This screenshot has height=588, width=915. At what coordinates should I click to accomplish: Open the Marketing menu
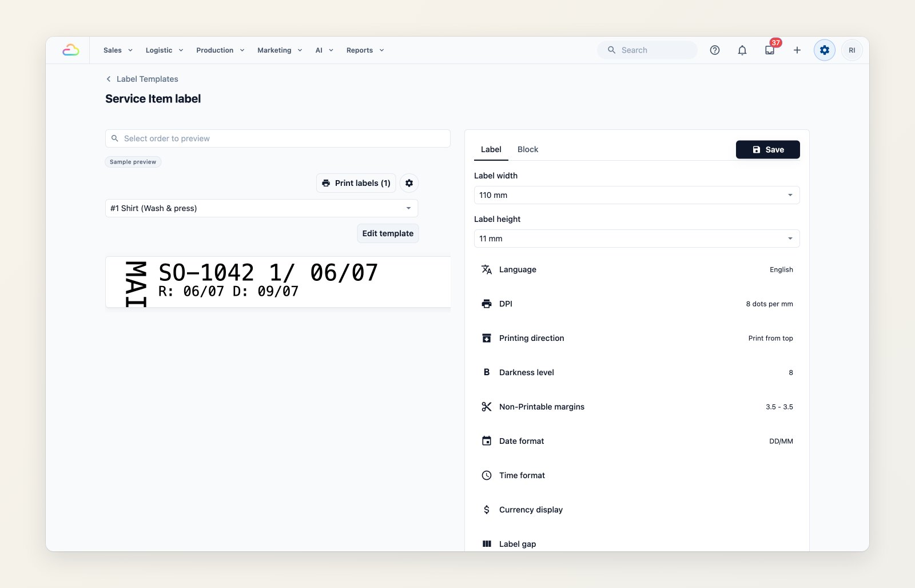pyautogui.click(x=280, y=50)
